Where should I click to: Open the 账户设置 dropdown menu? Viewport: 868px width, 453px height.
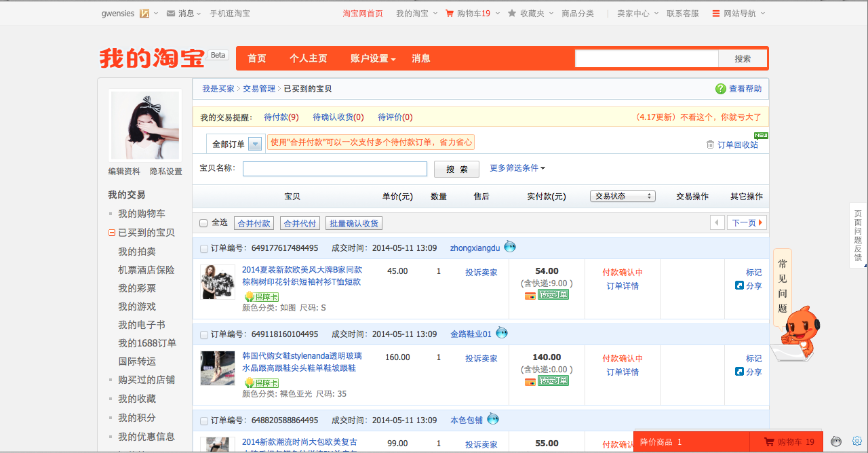373,59
